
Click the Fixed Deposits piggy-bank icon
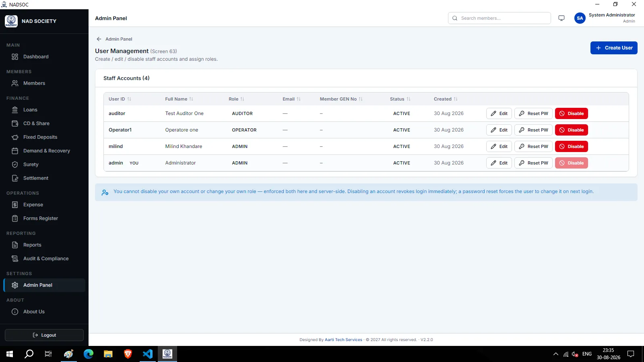point(15,137)
